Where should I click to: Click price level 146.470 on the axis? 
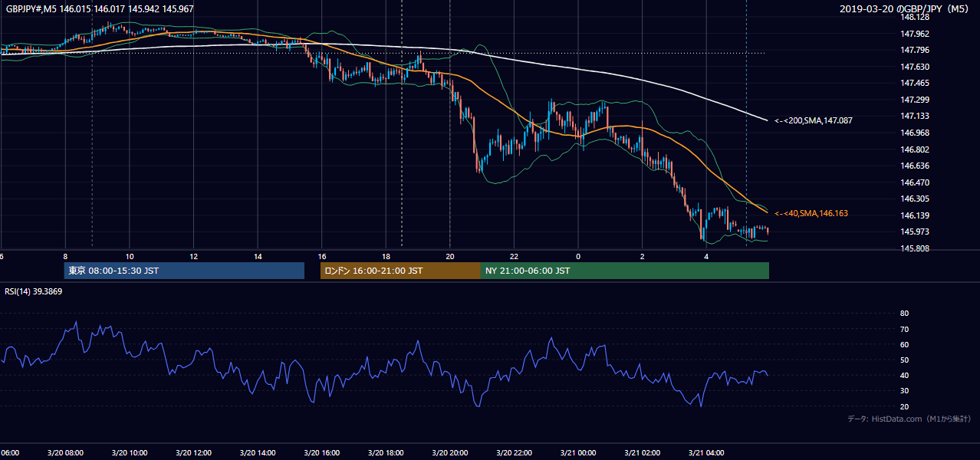coord(915,182)
